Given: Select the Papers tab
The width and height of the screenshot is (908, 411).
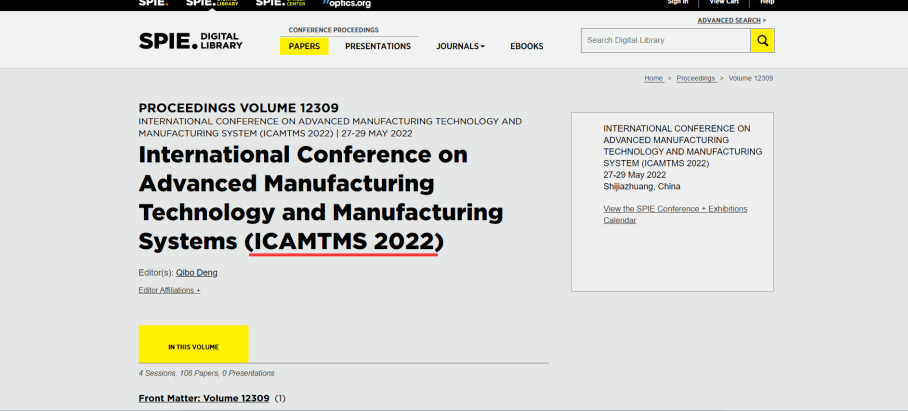Looking at the screenshot, I should [x=304, y=46].
